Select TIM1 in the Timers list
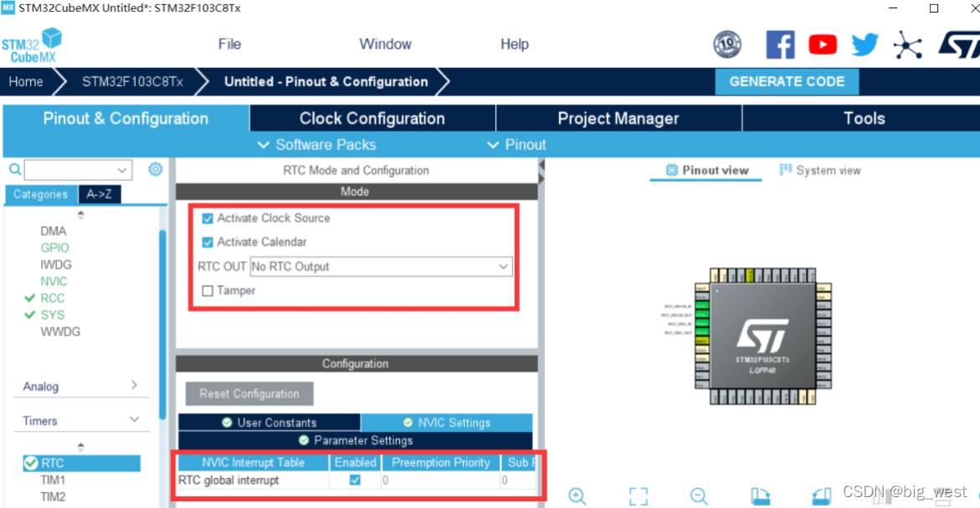 [53, 480]
